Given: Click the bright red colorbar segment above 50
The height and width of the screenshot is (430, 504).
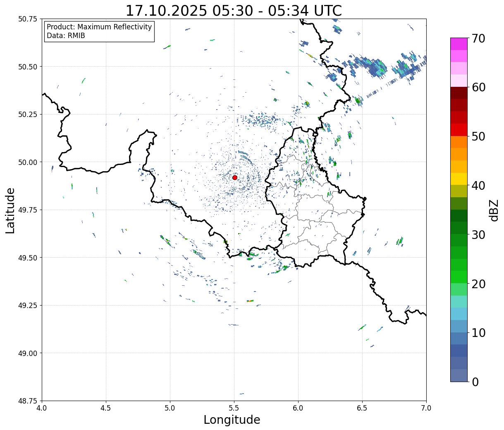Looking at the screenshot, I should click(x=459, y=129).
